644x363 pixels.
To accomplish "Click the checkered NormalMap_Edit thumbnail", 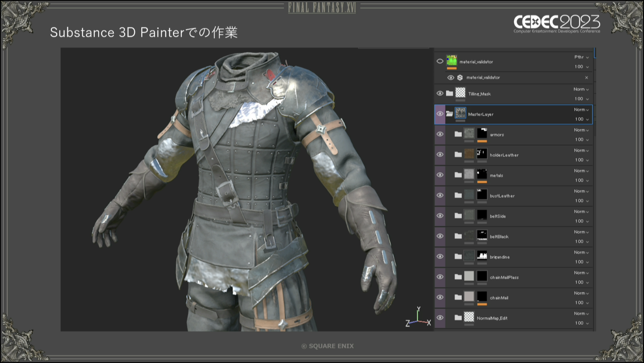I will [469, 316].
